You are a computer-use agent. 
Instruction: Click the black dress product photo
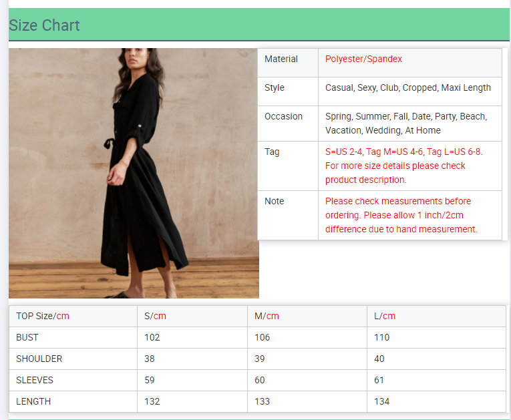coord(134,173)
